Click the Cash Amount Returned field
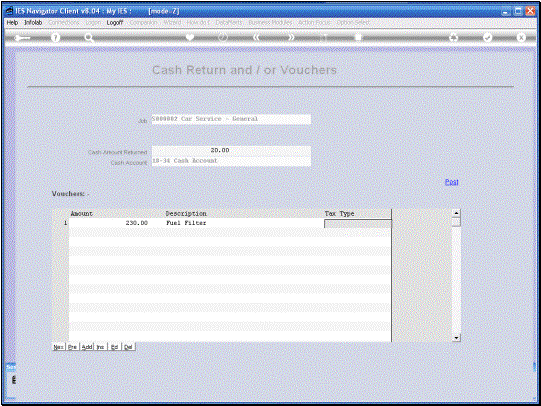Image resolution: width=541 pixels, height=406 pixels. click(x=231, y=150)
